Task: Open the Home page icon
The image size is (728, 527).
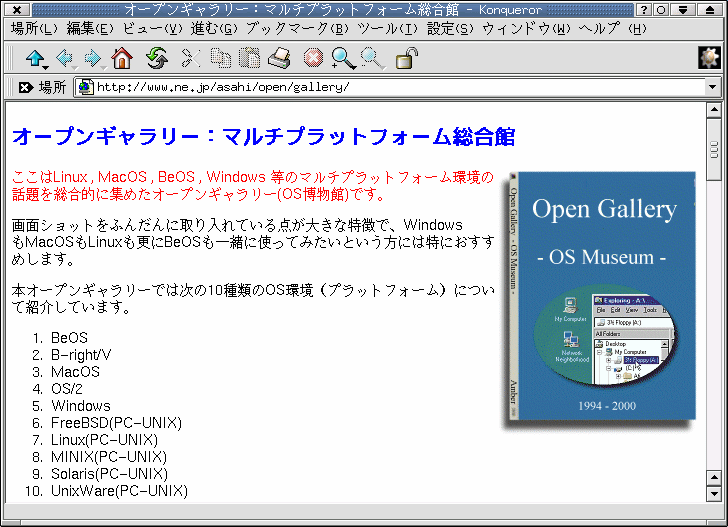Action: click(122, 59)
